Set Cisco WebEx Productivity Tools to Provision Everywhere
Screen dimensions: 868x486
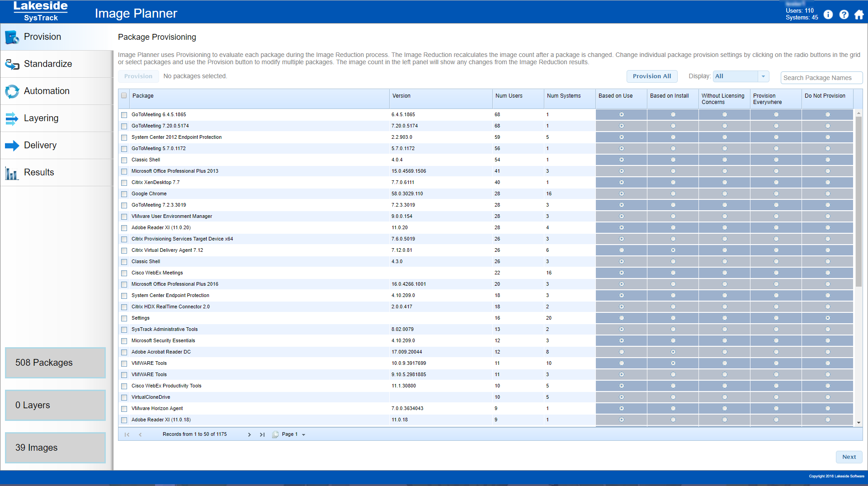[x=776, y=386]
